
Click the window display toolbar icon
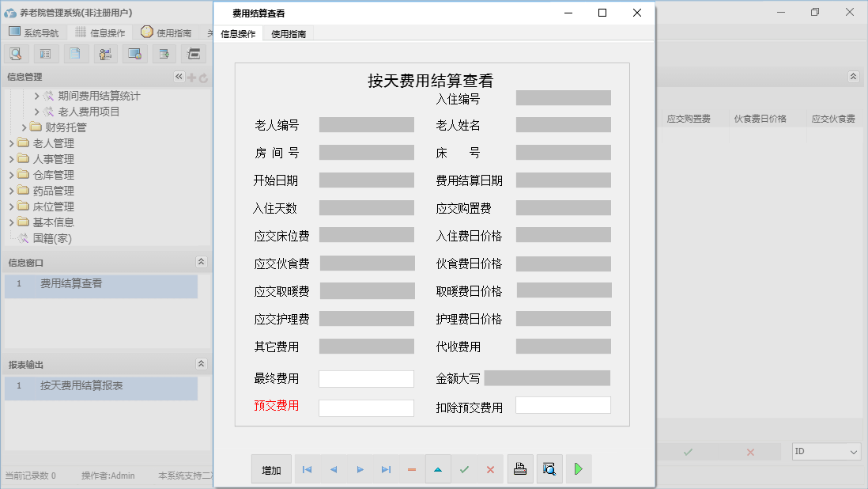point(134,53)
